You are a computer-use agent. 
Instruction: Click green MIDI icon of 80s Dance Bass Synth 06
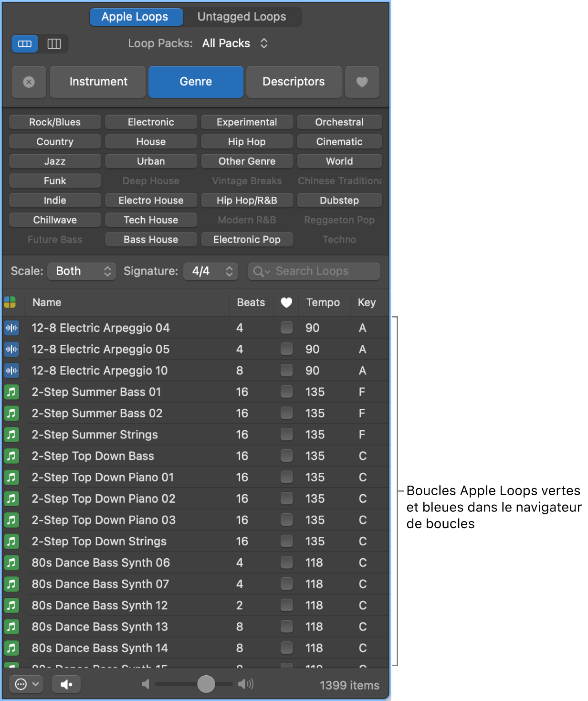(x=11, y=563)
